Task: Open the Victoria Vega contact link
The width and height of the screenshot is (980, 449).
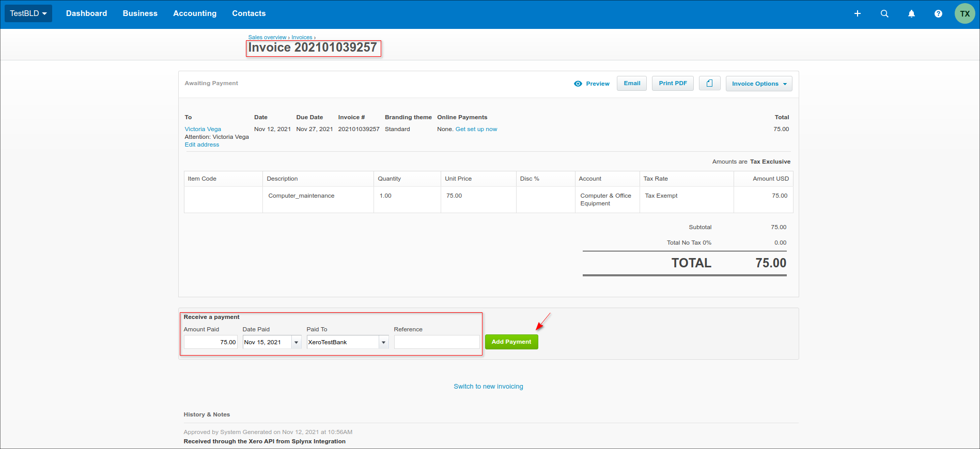Action: tap(203, 129)
